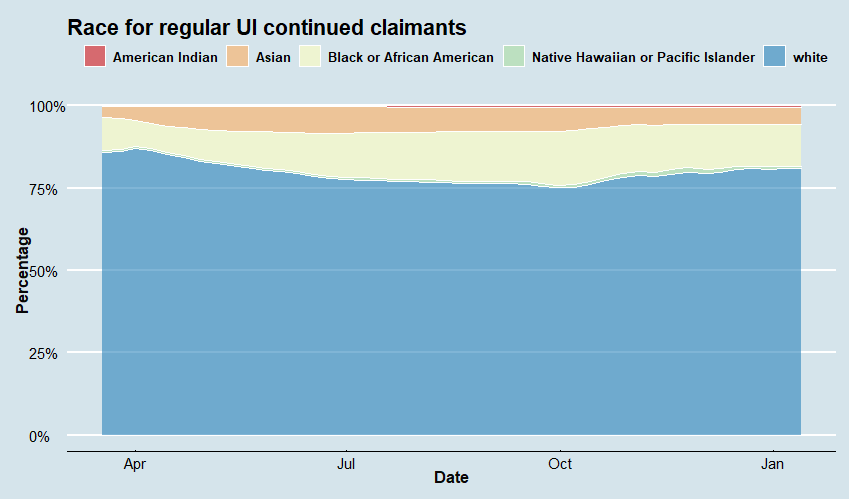Click the Jan x-axis tick label

[x=773, y=464]
